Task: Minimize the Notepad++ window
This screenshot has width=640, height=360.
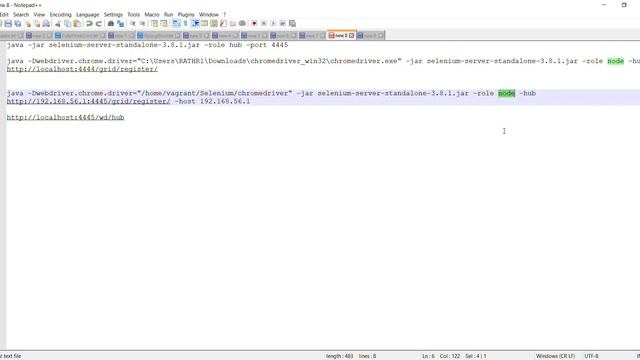Action: [x=604, y=5]
